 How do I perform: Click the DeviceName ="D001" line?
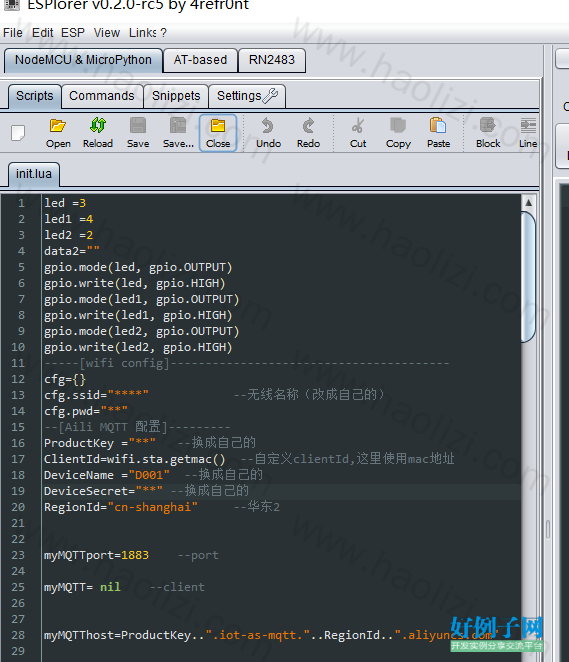(x=107, y=475)
